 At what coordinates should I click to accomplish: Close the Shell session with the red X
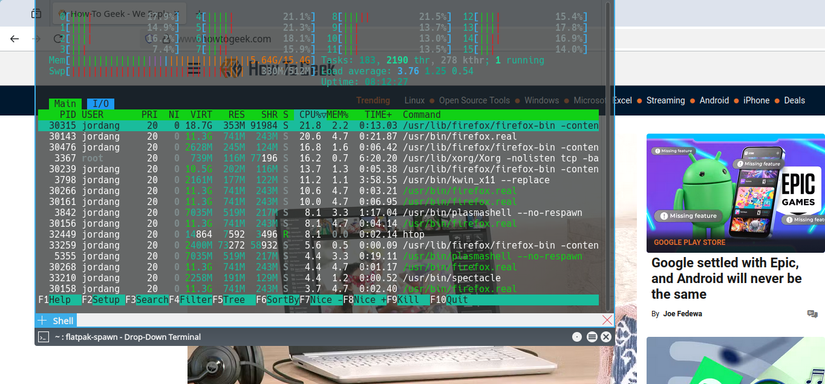[607, 320]
